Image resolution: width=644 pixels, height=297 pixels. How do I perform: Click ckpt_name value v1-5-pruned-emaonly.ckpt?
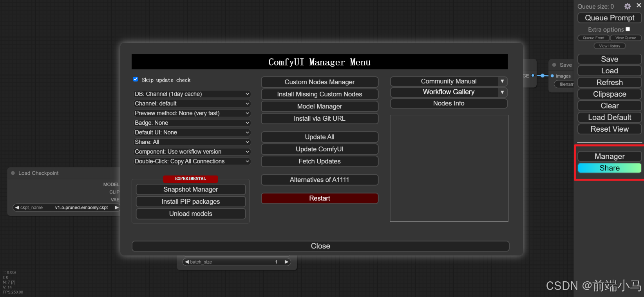(81, 208)
